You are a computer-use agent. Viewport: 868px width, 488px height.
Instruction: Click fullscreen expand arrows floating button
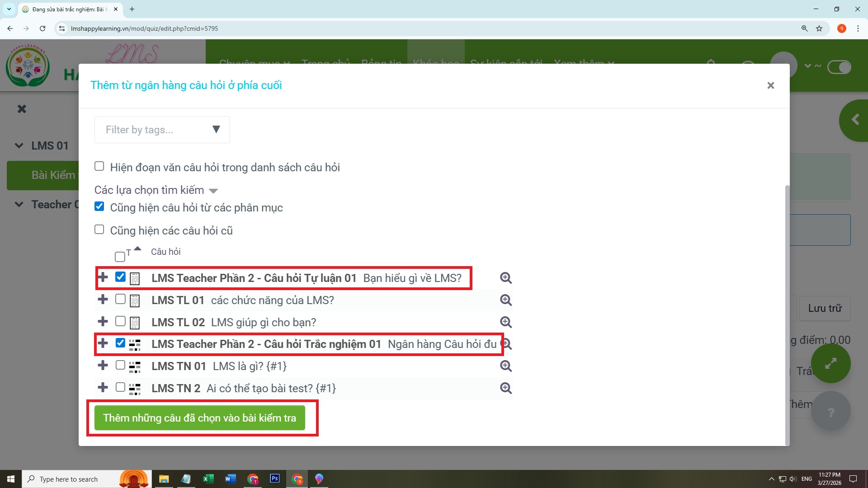click(x=830, y=363)
